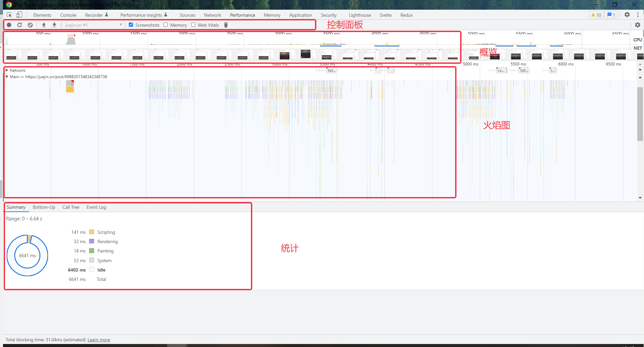
Task: Click the Record button in Performance toolbar
Action: point(9,25)
